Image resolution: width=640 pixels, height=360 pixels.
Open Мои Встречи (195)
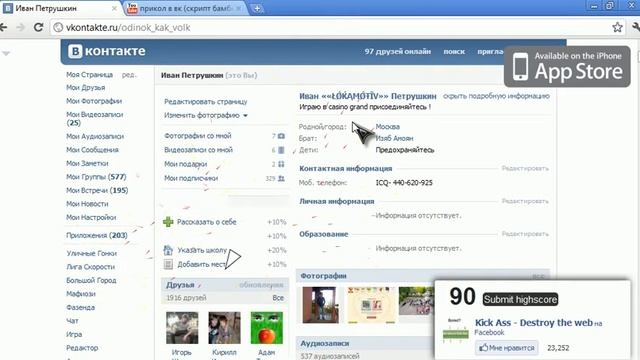pyautogui.click(x=97, y=190)
